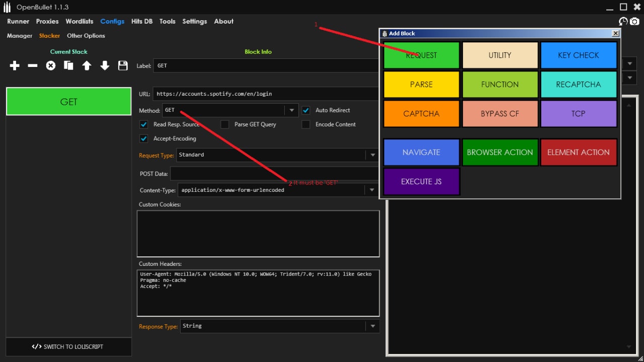Select the Configs tab
This screenshot has width=644, height=362.
112,21
